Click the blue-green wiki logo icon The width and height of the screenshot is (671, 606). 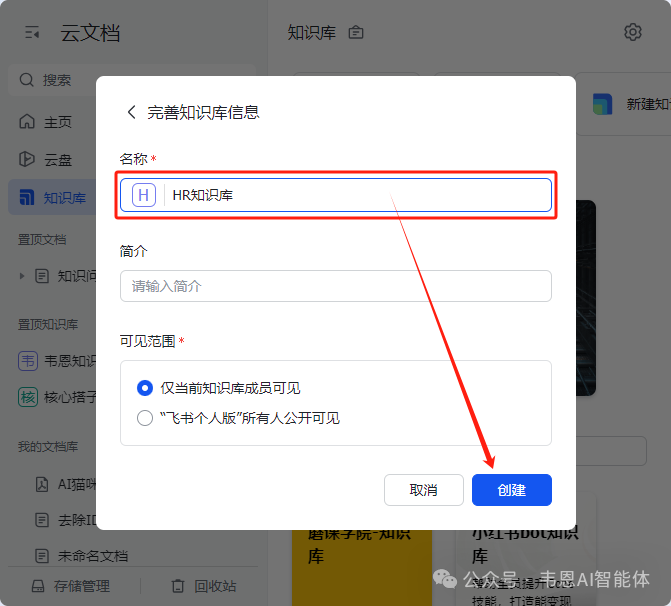(603, 104)
